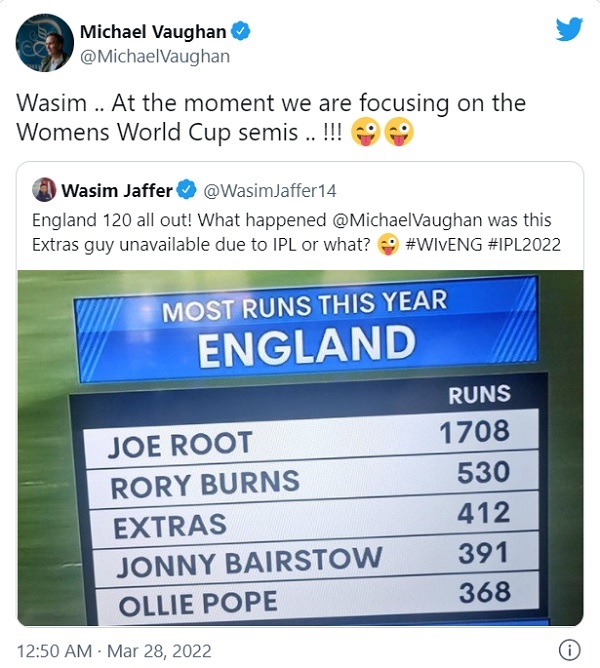The width and height of the screenshot is (600, 668).
Task: Open the #IPL2022 hashtag
Action: pos(525,245)
